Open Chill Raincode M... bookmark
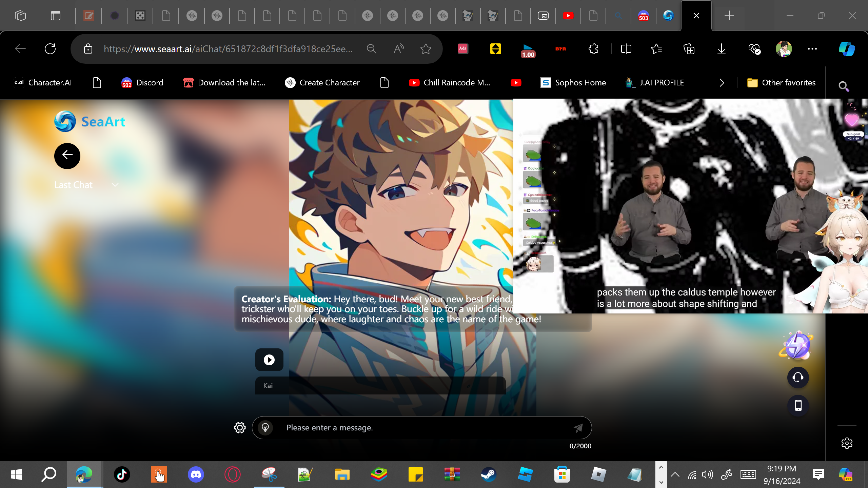The width and height of the screenshot is (868, 488). (x=450, y=83)
